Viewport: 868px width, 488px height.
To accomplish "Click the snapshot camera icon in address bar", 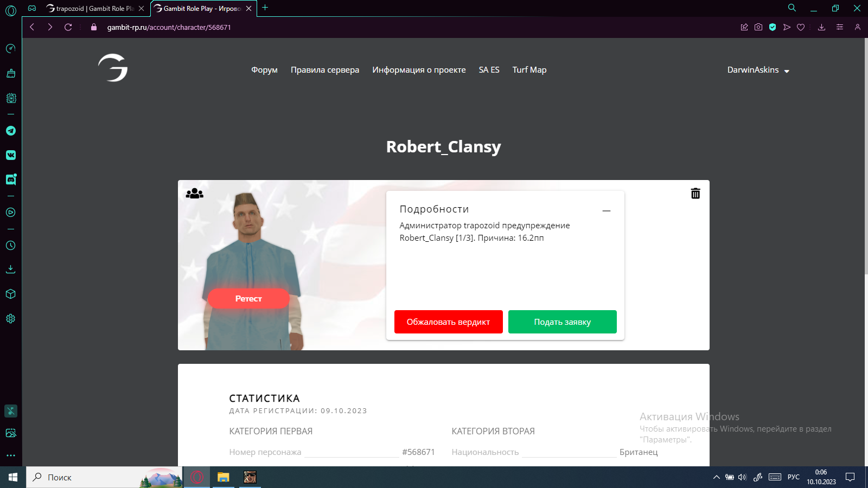I will click(758, 27).
